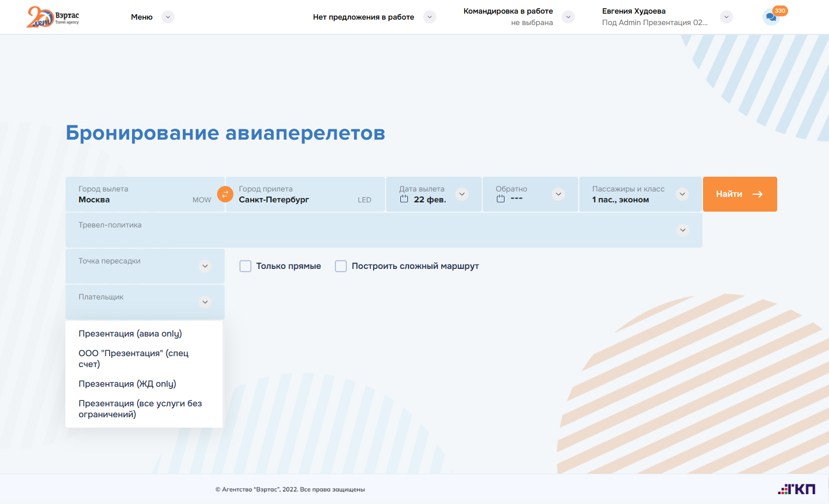Expand 'Нет предложения в работе' chevron
Screen dimensions: 829x504
click(430, 17)
